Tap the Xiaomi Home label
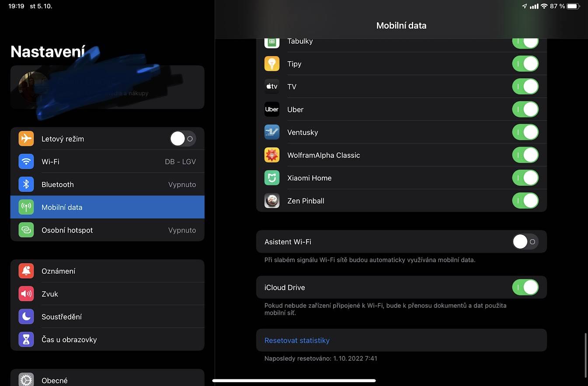Image resolution: width=588 pixels, height=386 pixels. click(309, 178)
